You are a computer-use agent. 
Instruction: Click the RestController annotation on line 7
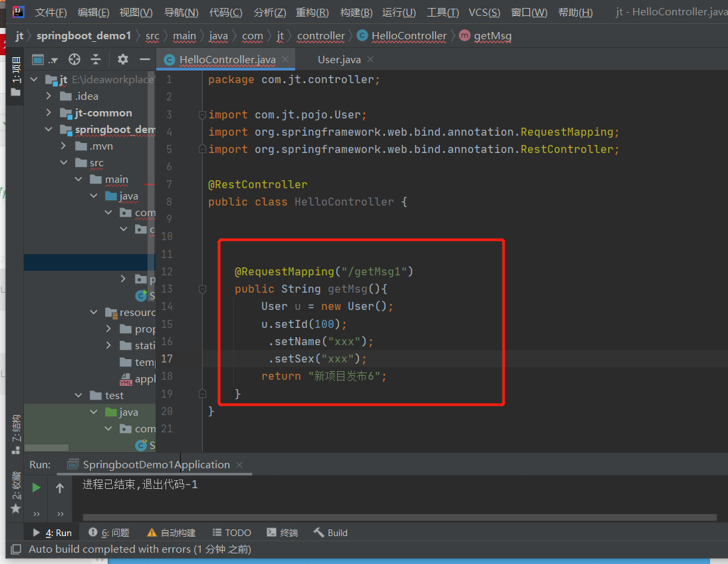point(258,184)
